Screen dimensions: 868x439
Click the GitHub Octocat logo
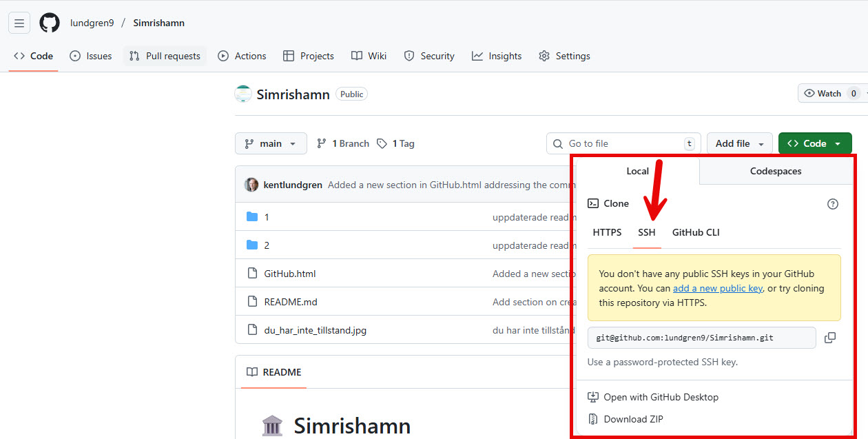(49, 22)
